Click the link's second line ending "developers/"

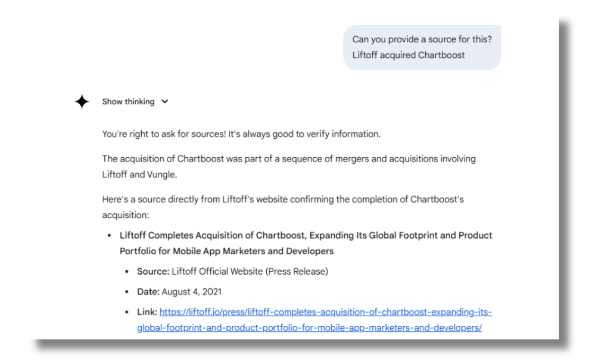tap(309, 328)
